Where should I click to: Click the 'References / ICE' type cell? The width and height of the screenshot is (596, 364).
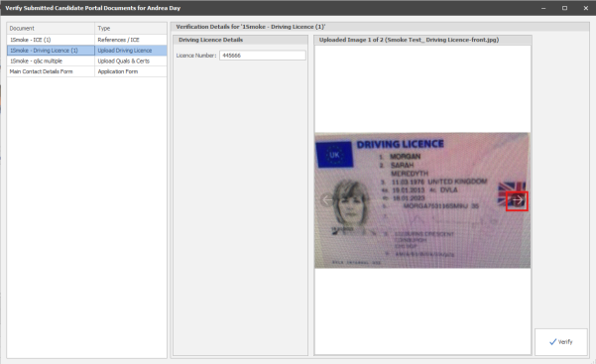pos(130,40)
